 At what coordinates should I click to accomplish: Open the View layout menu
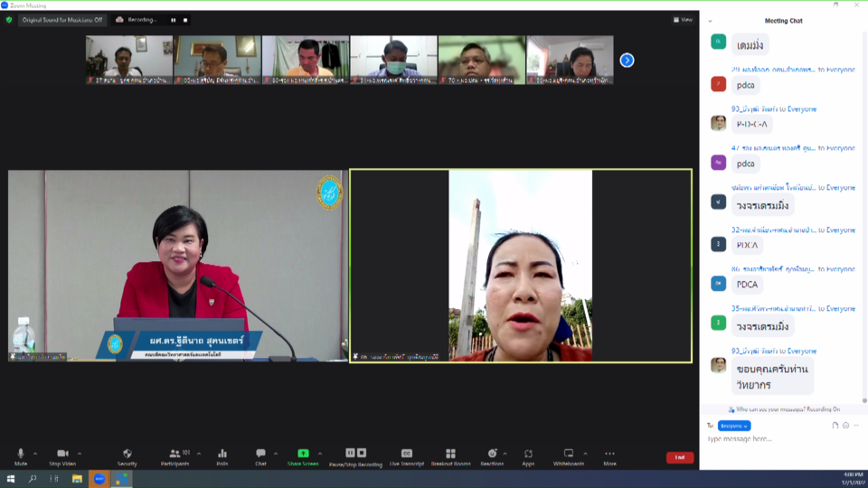(684, 20)
